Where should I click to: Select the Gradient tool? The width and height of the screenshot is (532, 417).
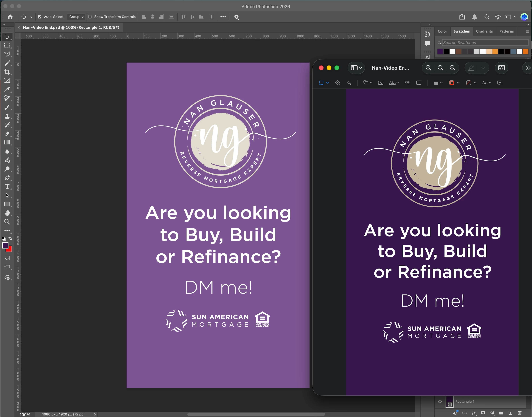[x=7, y=142]
